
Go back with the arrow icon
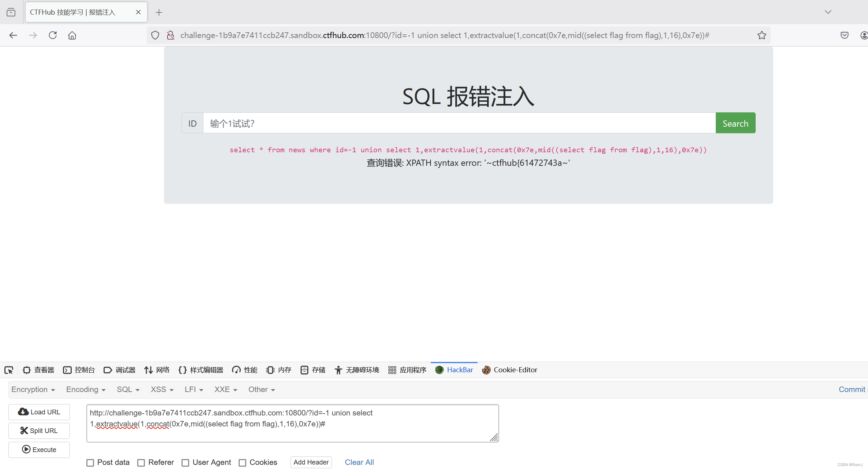coord(13,35)
